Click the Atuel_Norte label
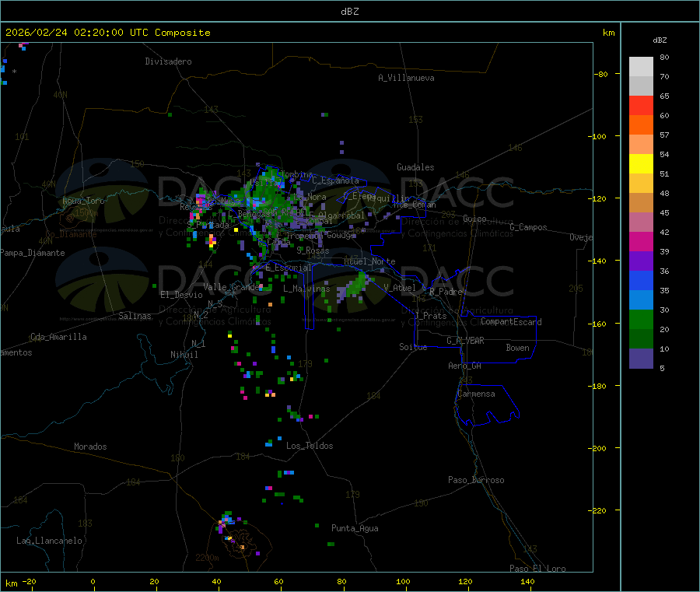Viewport: 700px width, 592px height. click(x=369, y=261)
